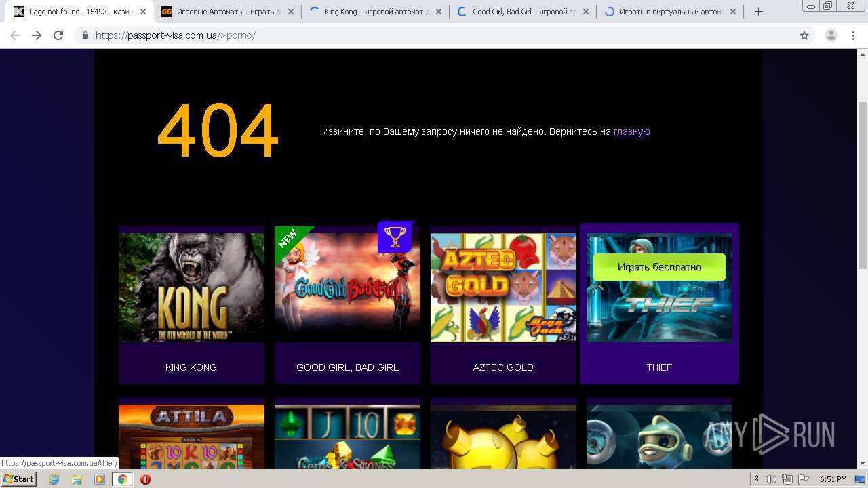The height and width of the screenshot is (488, 868).
Task: Bookmark this page with the star icon
Action: 804,35
